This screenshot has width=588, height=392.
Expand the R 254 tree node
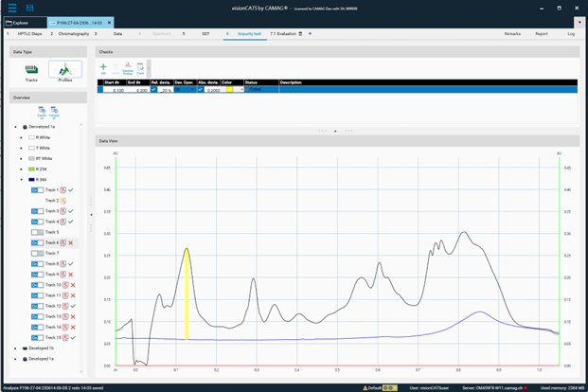22,169
